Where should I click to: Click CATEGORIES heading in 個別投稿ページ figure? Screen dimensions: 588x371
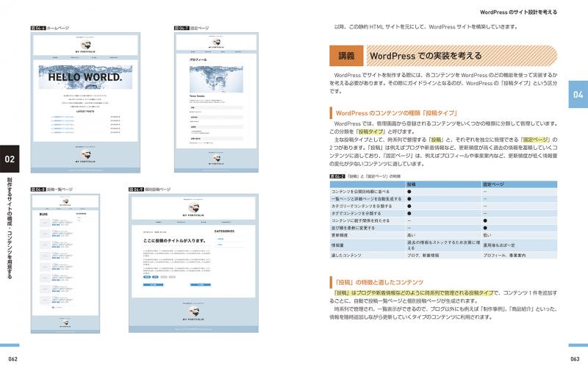coord(224,231)
